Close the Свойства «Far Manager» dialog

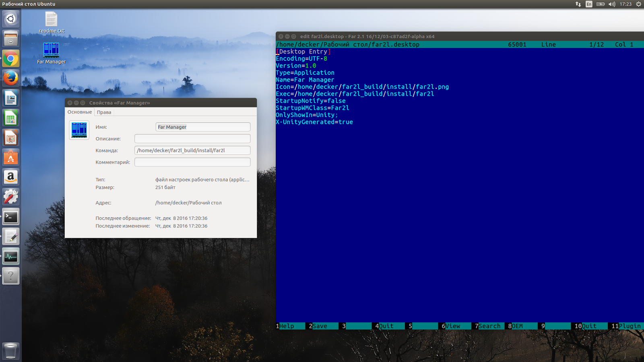coord(70,103)
